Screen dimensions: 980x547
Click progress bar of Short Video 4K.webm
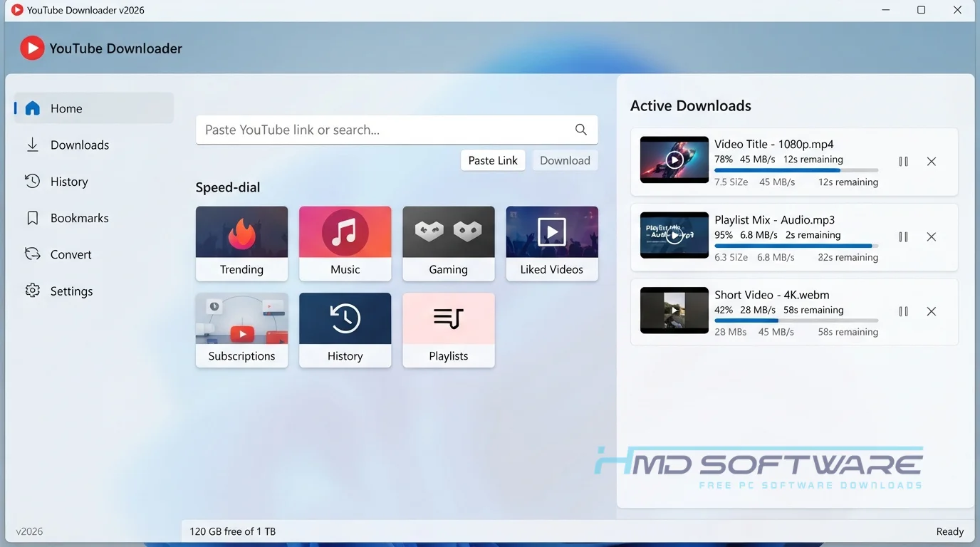pos(796,321)
